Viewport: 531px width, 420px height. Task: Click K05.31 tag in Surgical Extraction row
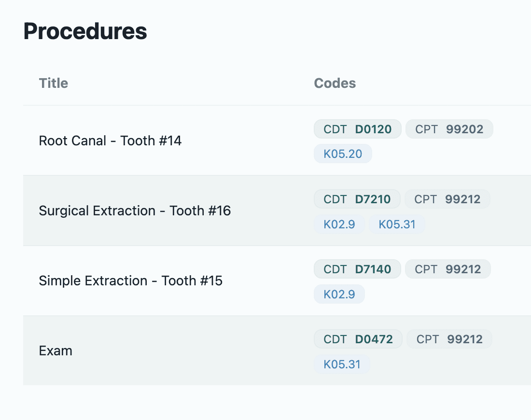coord(397,224)
